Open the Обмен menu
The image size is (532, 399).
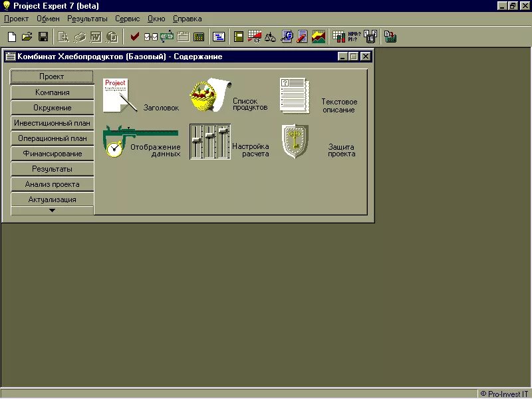48,19
